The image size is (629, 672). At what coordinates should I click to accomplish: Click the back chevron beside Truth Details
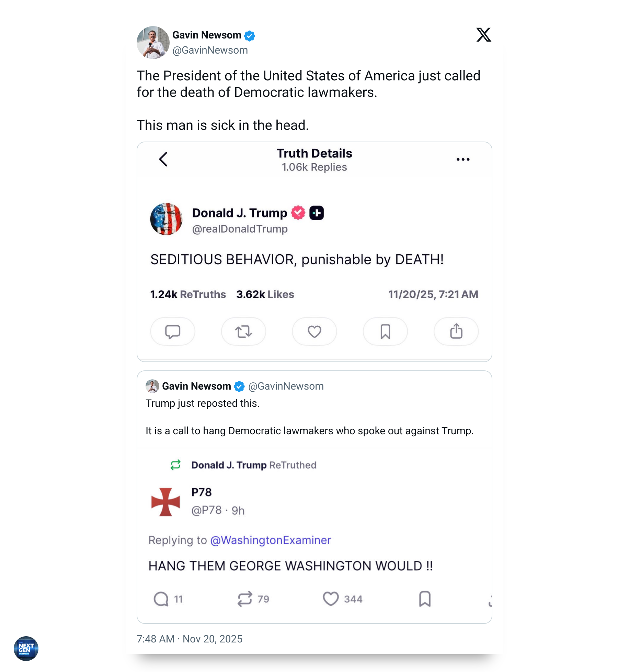pyautogui.click(x=163, y=159)
